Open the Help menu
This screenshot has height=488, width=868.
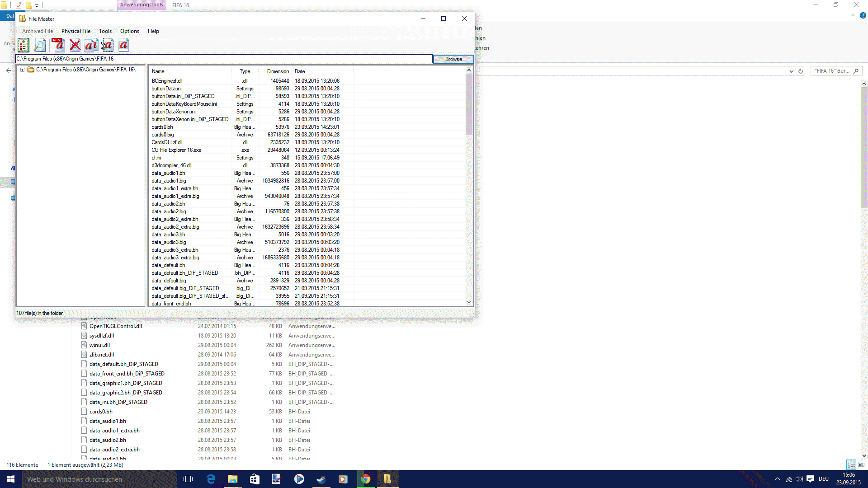tap(153, 31)
